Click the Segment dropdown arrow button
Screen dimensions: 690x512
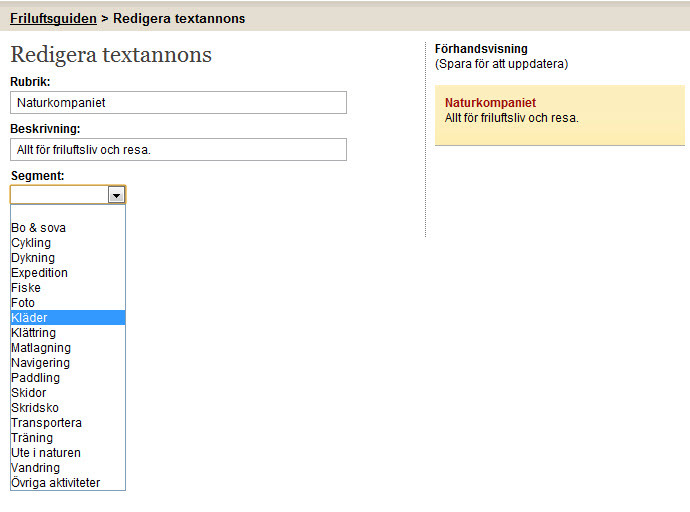(116, 195)
